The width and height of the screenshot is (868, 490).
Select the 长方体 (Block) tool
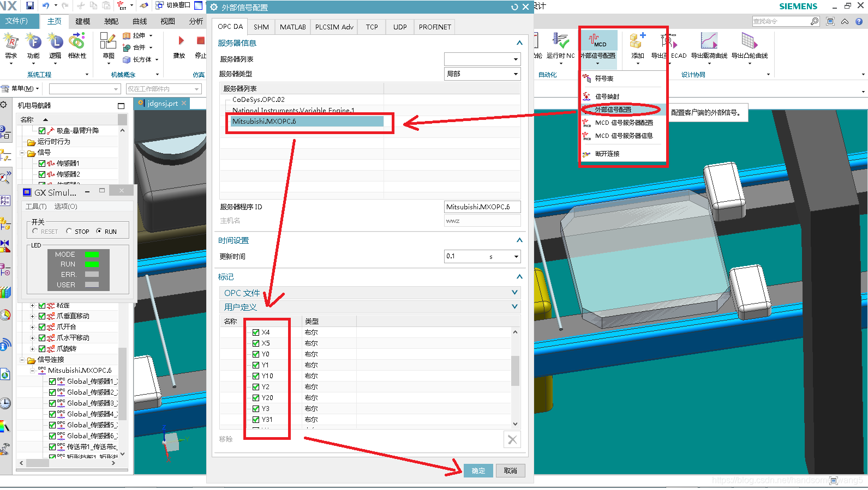tap(137, 59)
